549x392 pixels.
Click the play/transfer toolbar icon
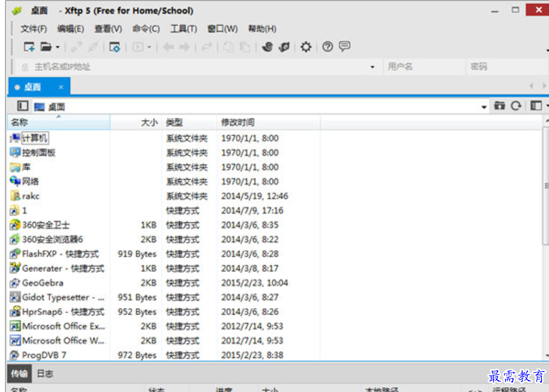137,47
